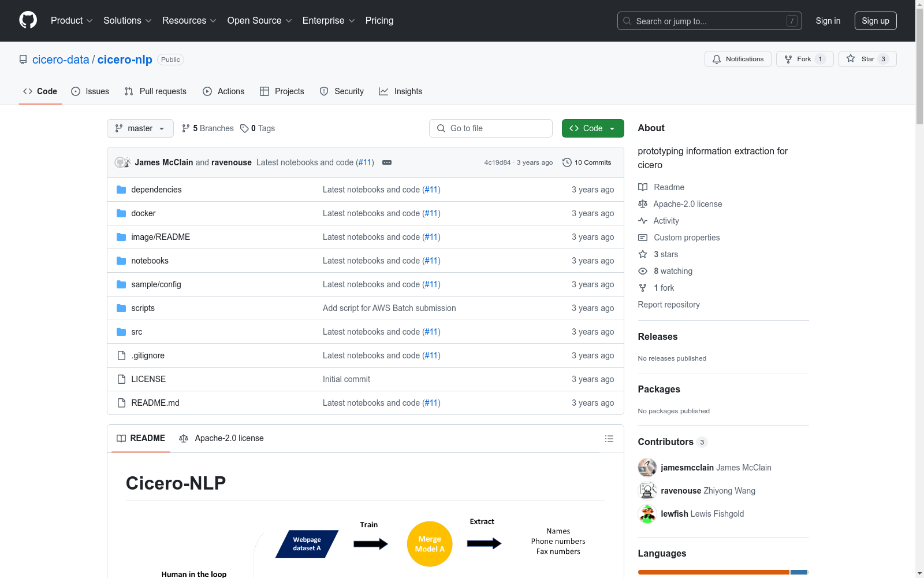The width and height of the screenshot is (924, 578).
Task: Open the 4c19d84 commit hash
Action: click(497, 162)
